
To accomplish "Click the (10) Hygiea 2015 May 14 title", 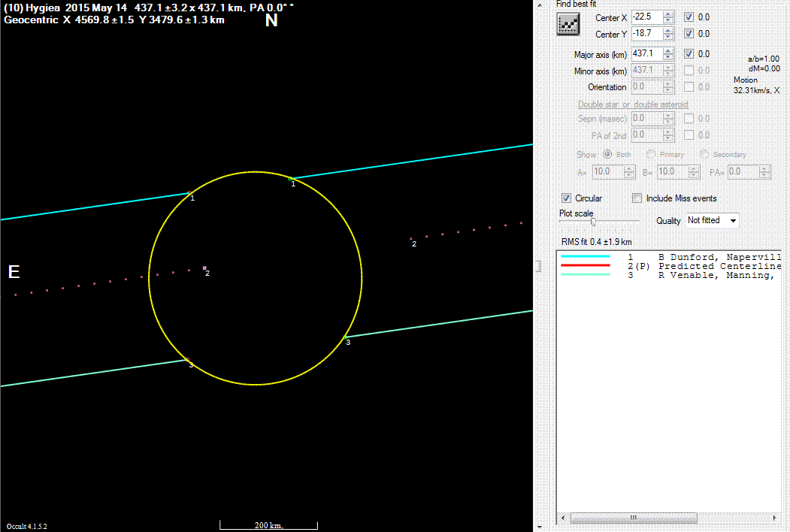I will [65, 8].
